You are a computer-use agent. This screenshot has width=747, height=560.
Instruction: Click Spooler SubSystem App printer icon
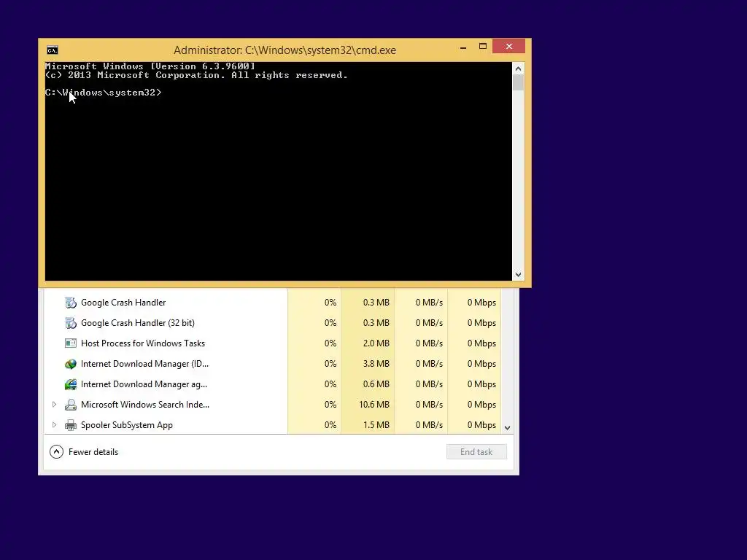pyautogui.click(x=71, y=425)
